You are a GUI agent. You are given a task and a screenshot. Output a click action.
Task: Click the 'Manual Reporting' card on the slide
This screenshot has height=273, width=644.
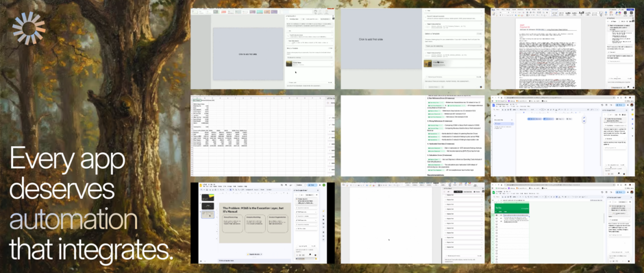click(232, 224)
